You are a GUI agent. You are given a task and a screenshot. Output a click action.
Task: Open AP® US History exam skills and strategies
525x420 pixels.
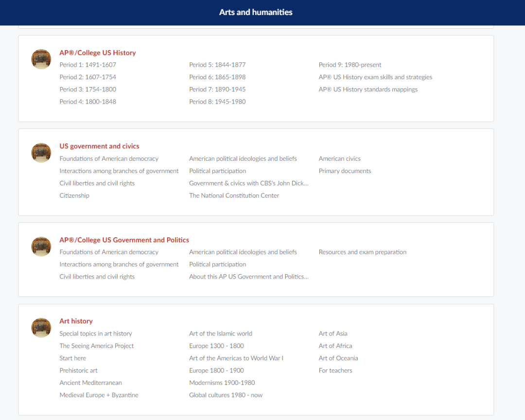(x=375, y=77)
